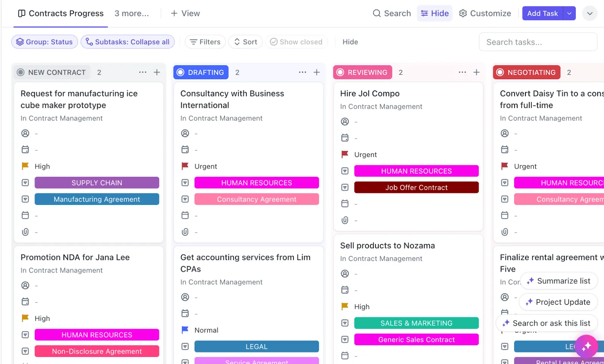Screen dimensions: 604x364
Task: Open HUMAN RESOURCES tag in Consultancy with Business International
Action: point(257,183)
